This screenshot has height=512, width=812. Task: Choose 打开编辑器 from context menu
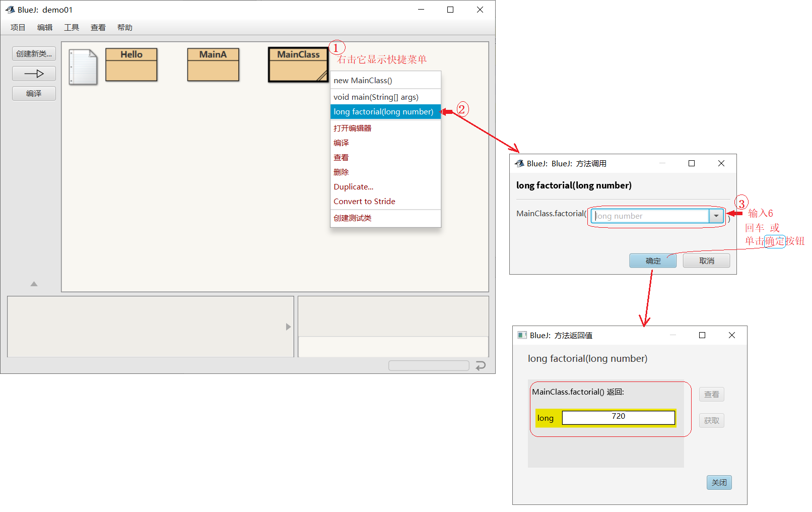pyautogui.click(x=385, y=128)
